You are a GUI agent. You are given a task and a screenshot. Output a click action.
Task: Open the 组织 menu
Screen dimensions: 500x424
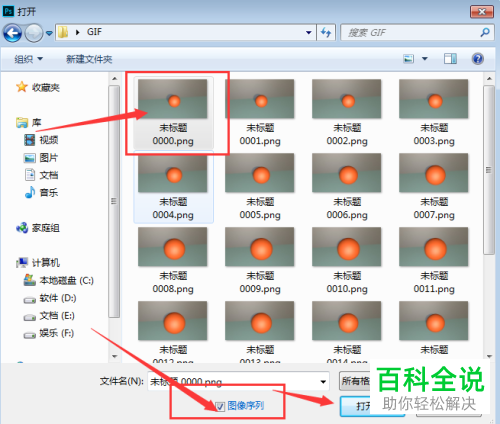tap(28, 59)
